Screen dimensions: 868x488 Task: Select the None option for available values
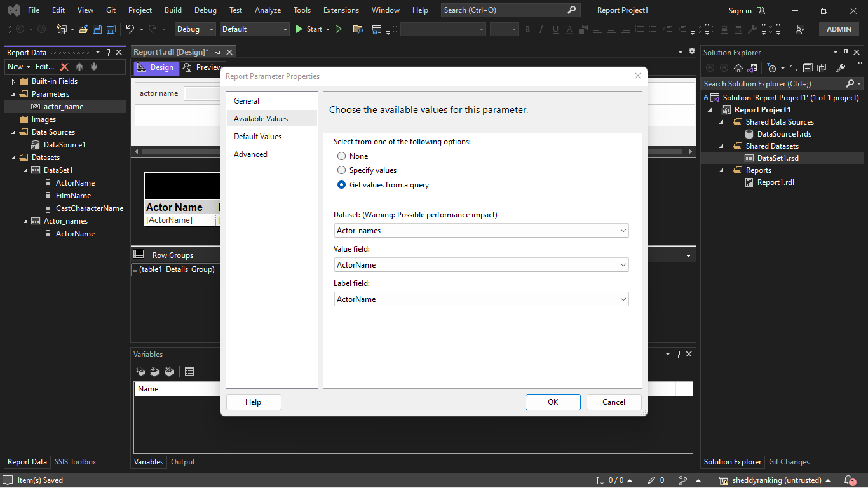(x=341, y=156)
